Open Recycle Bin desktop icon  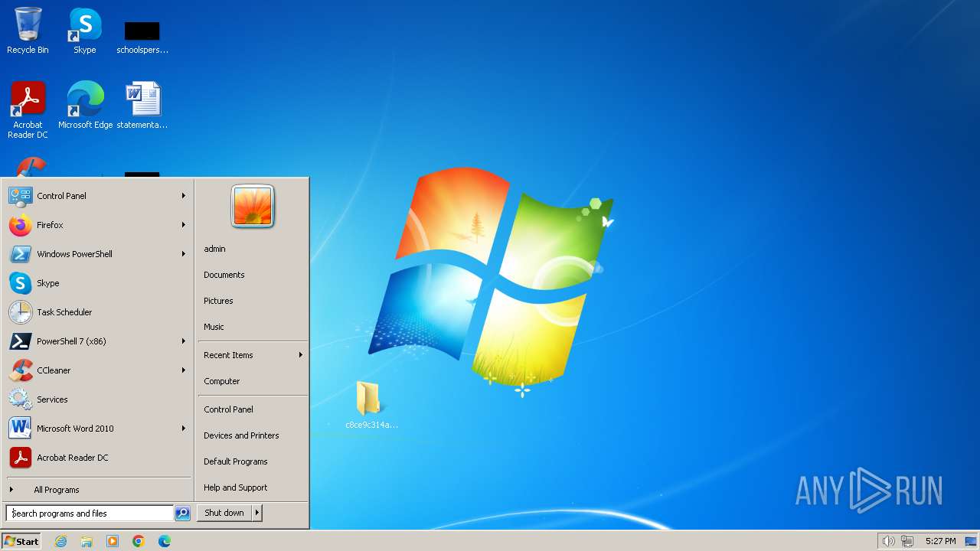coord(28,31)
